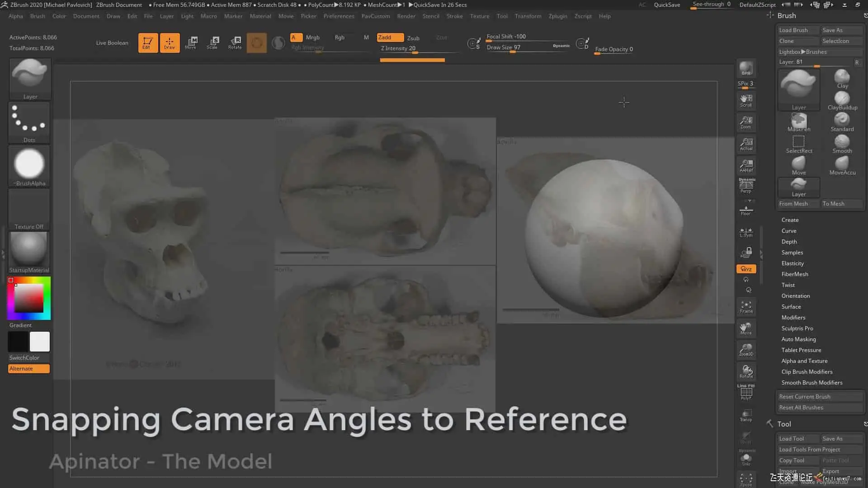Click the Frame mesh icon
This screenshot has height=488, width=868.
pyautogui.click(x=746, y=307)
